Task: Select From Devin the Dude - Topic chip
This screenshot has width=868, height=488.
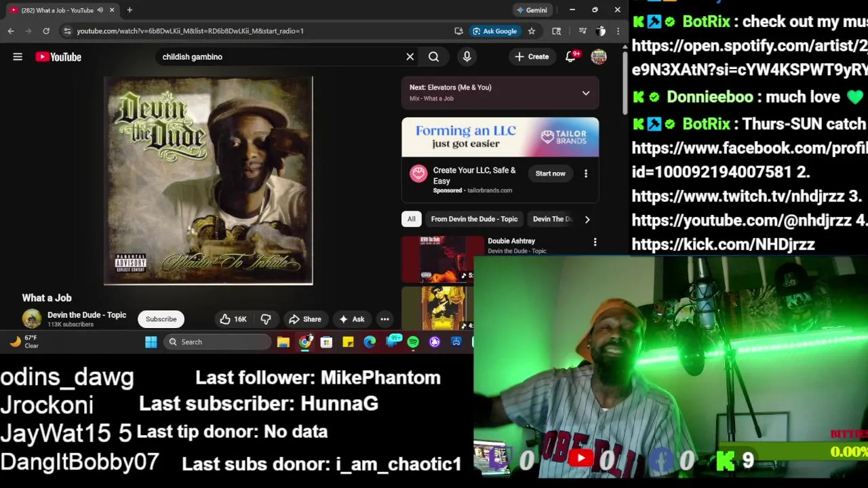Action: (x=474, y=219)
